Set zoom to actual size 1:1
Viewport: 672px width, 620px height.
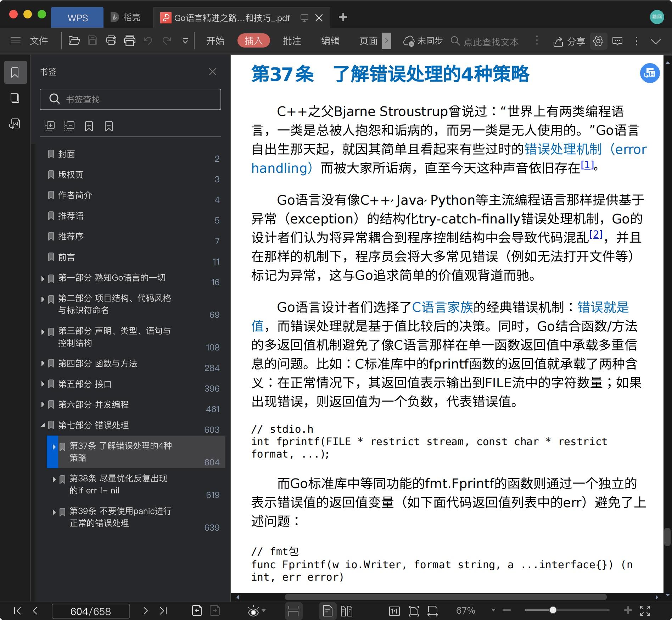(394, 611)
